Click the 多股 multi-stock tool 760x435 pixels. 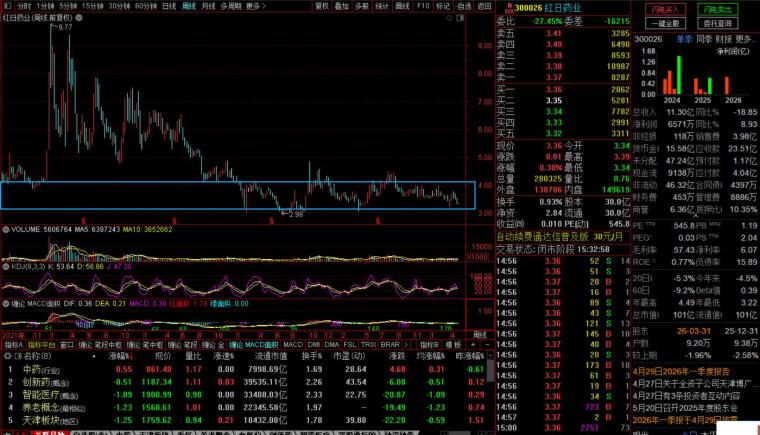(x=362, y=6)
